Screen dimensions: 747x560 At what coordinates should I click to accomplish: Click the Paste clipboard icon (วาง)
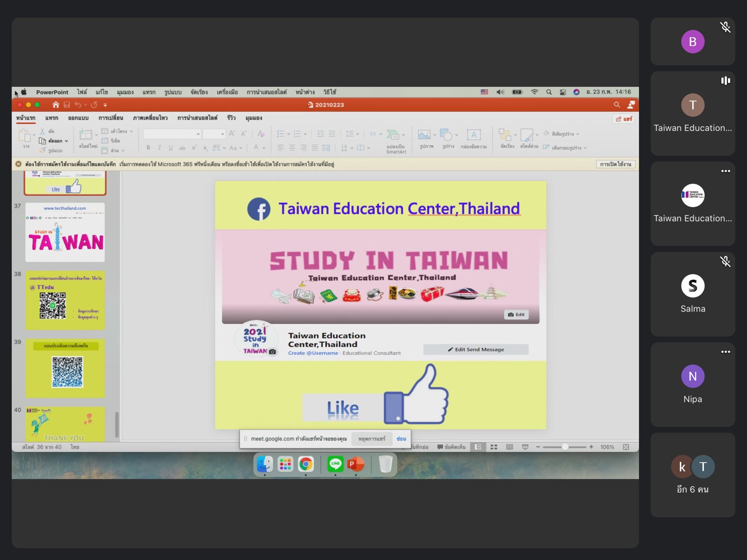pyautogui.click(x=24, y=135)
